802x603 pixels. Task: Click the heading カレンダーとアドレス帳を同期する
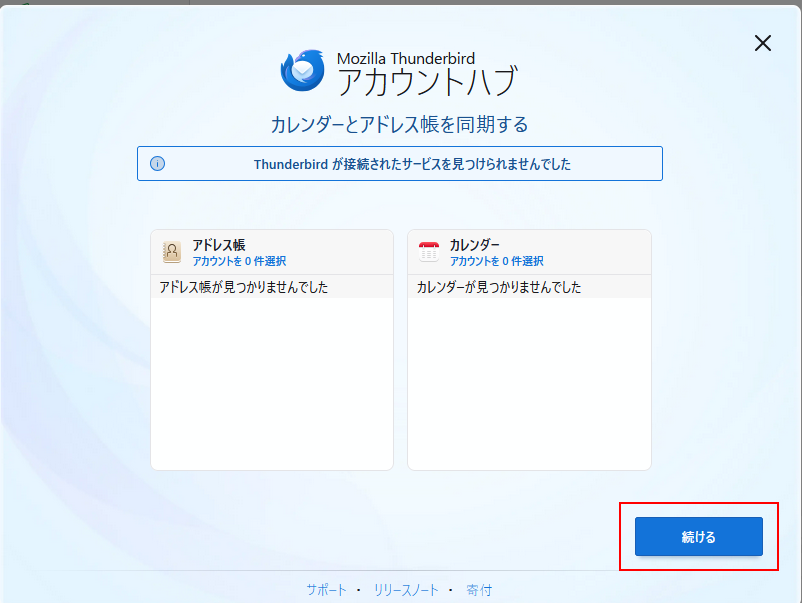[399, 124]
